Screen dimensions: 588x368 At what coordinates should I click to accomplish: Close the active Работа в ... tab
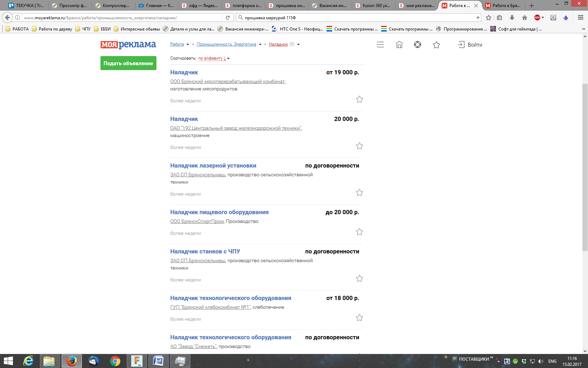[x=476, y=6]
